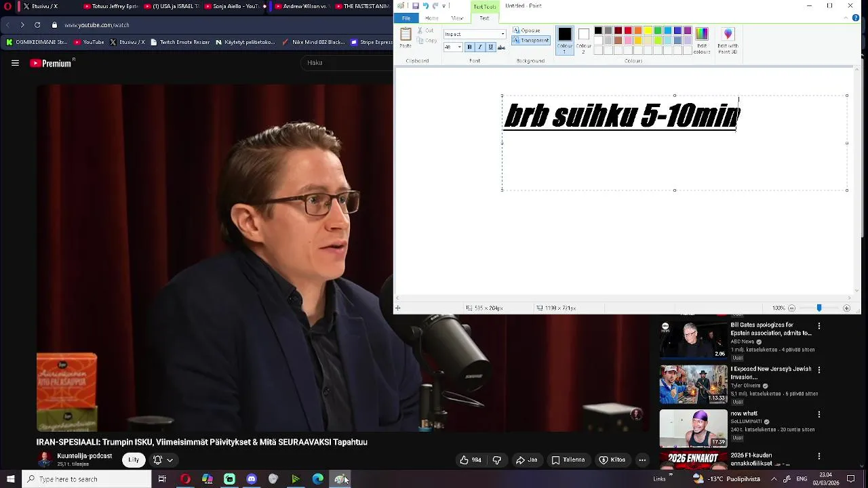Viewport: 868px width, 488px height.
Task: Click the browser Forward arrow
Action: point(22,25)
